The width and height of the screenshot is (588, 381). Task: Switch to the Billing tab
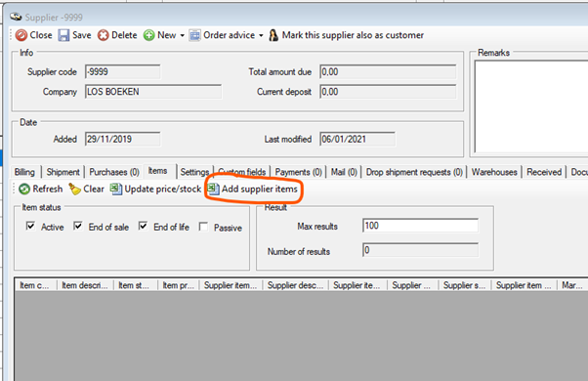(24, 172)
